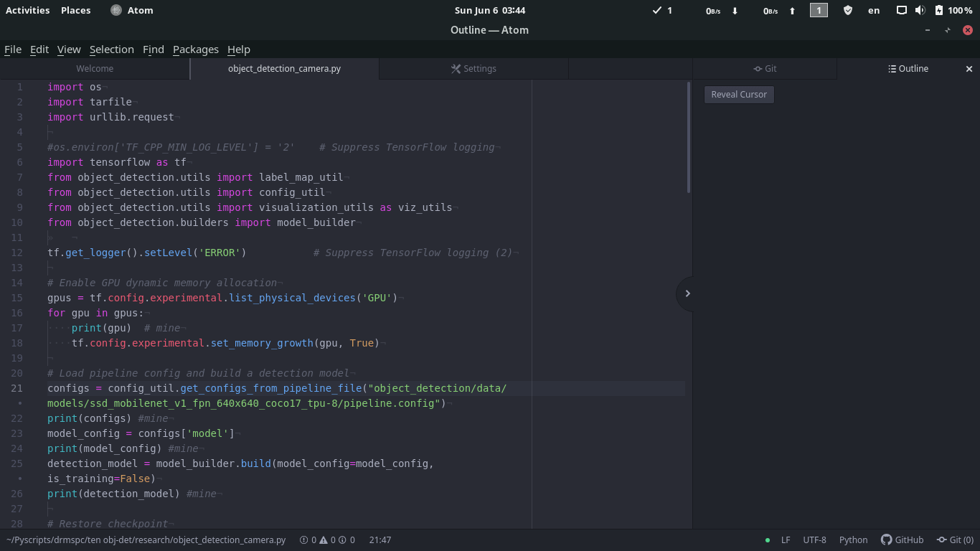Click the green status dot indicator
The height and width of the screenshot is (551, 980).
coord(768,540)
